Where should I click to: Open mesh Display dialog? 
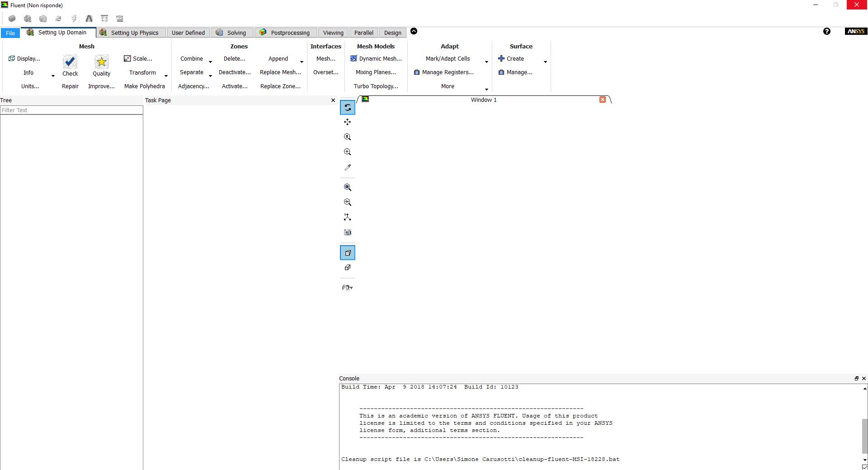24,59
